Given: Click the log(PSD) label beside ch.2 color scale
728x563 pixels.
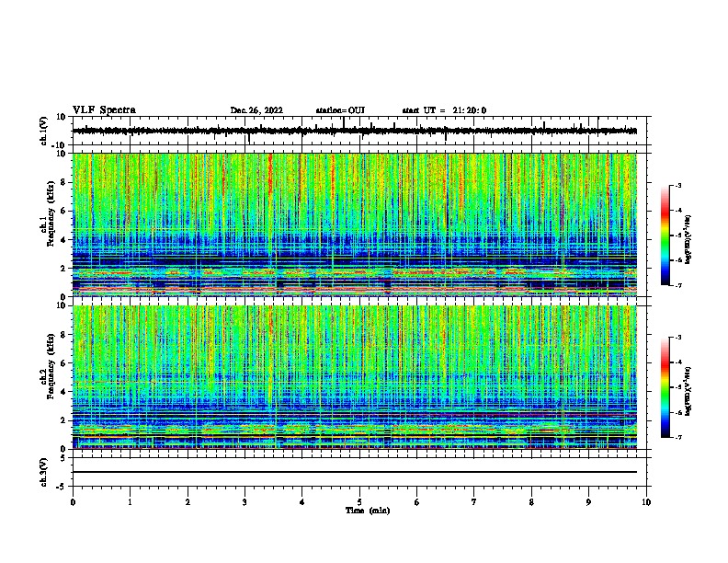Looking at the screenshot, I should pyautogui.click(x=688, y=391).
